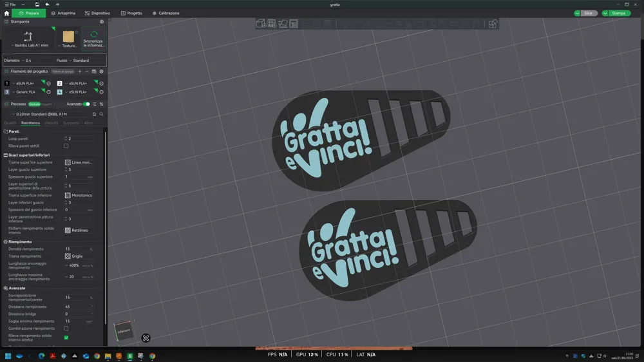Click the compare presets icon beside Avanzato
The image size is (644, 362).
click(x=102, y=104)
